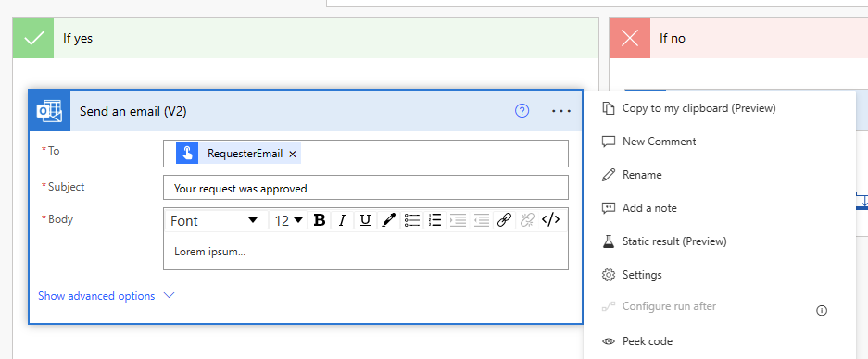
Task: Open help for Send an email (V2)
Action: click(x=522, y=111)
